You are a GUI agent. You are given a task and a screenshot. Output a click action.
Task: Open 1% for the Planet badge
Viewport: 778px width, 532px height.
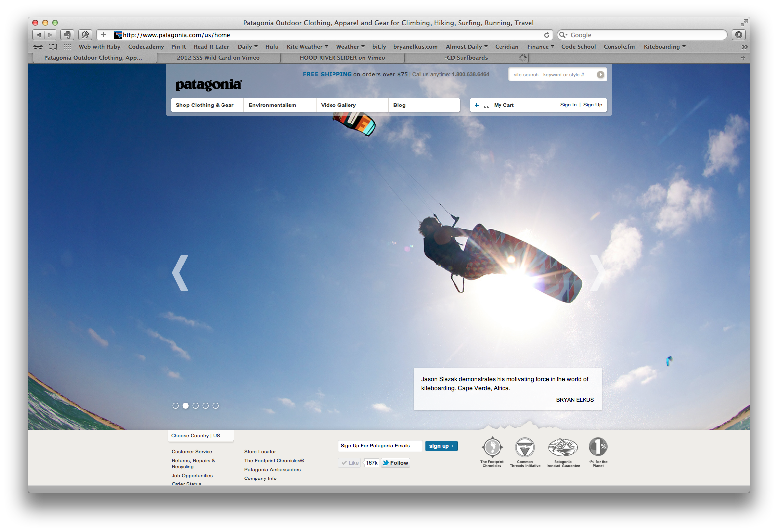point(598,452)
